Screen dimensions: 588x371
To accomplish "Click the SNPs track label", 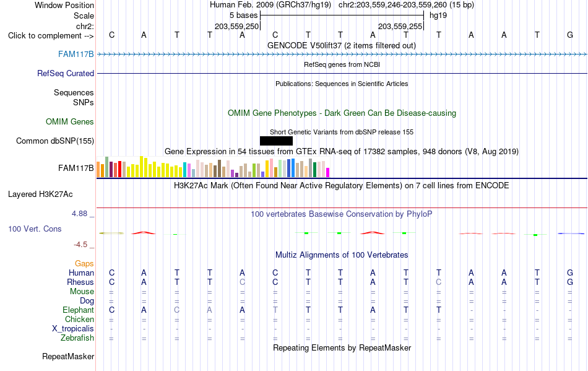I will 84,102.
